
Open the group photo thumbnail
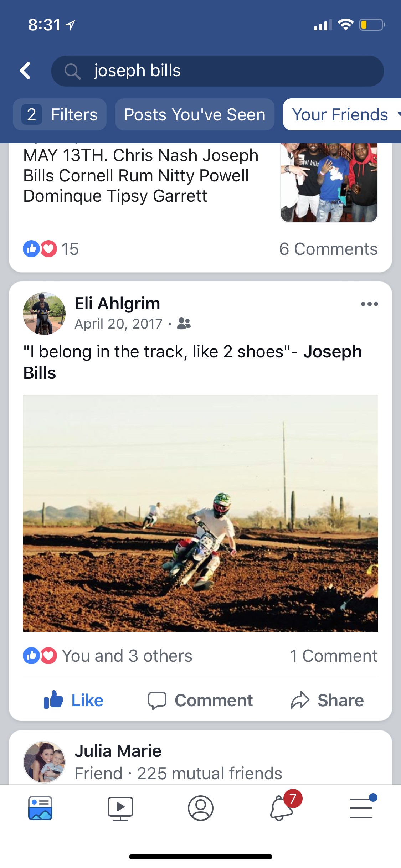click(329, 182)
